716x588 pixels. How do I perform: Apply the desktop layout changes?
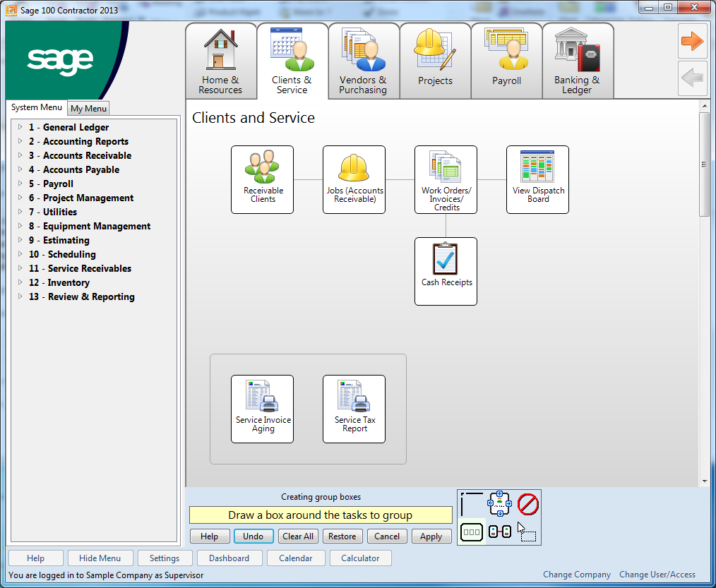tap(431, 536)
